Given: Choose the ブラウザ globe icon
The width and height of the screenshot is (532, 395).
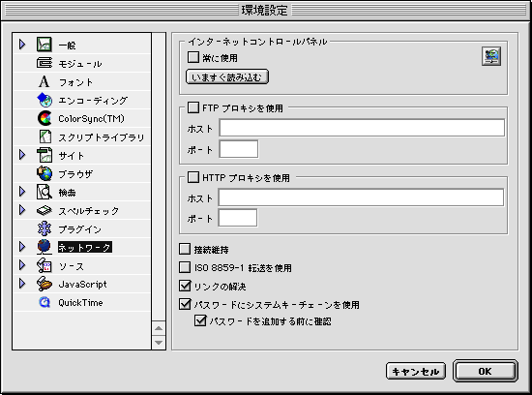Looking at the screenshot, I should (x=44, y=173).
